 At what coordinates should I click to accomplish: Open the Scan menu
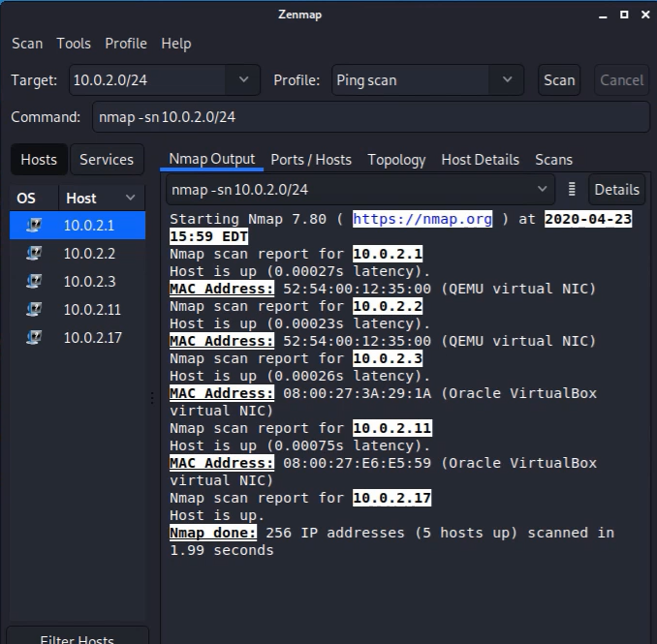click(27, 44)
